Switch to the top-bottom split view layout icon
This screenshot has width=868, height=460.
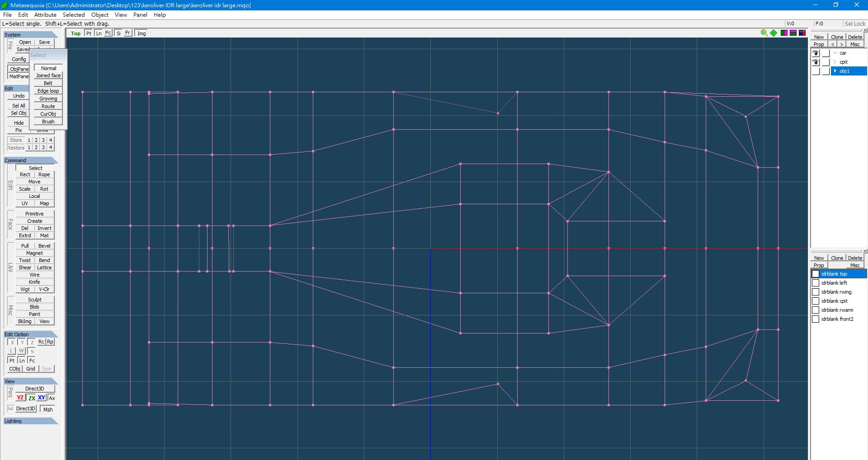(x=793, y=33)
